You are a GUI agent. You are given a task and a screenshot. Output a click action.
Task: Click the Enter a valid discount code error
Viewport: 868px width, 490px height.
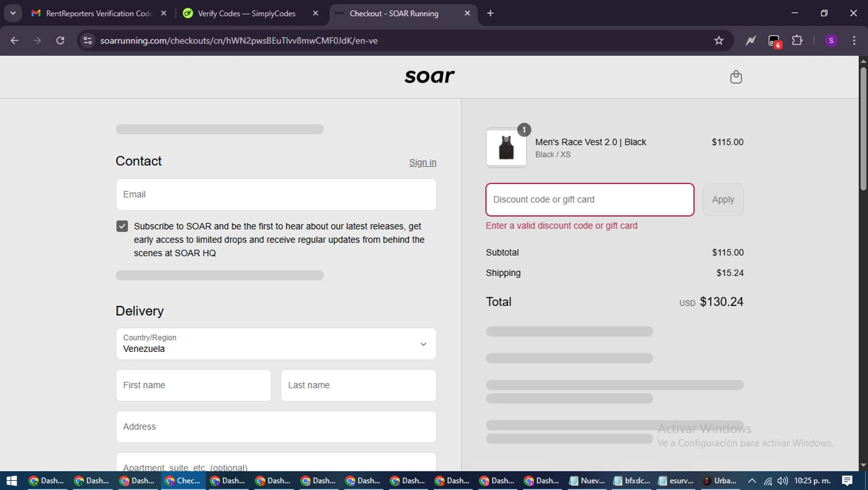561,226
